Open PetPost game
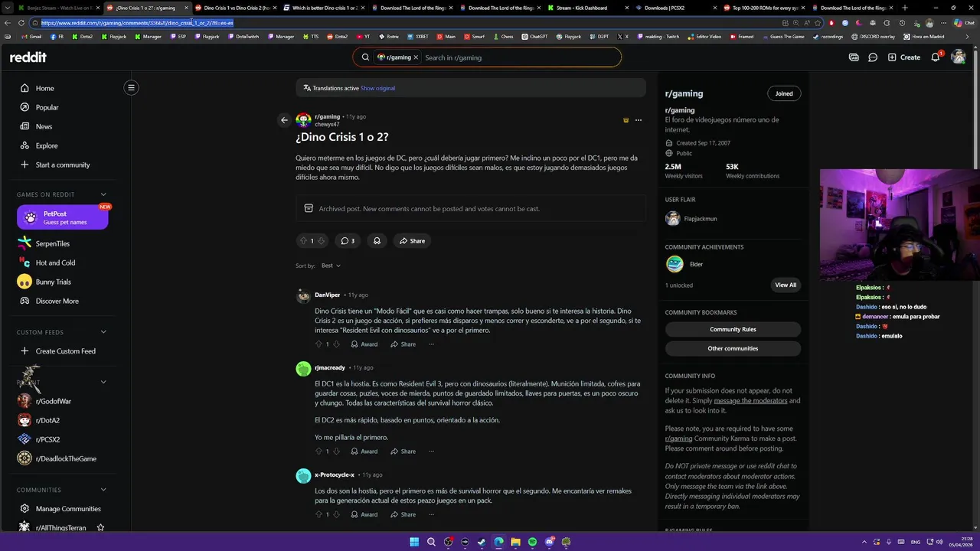 63,217
